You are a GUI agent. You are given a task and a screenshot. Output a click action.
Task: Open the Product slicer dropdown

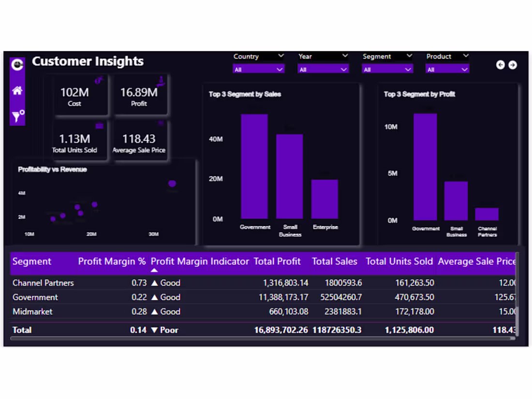pyautogui.click(x=447, y=69)
